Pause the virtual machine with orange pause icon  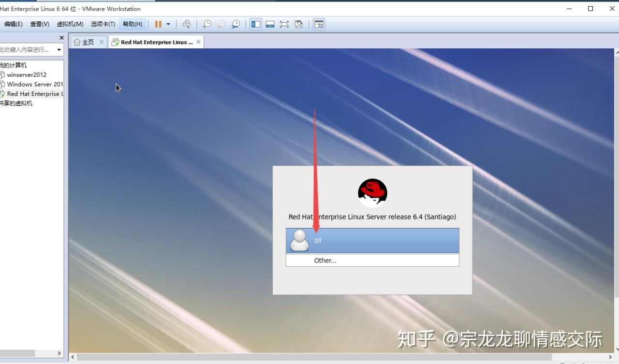[158, 24]
